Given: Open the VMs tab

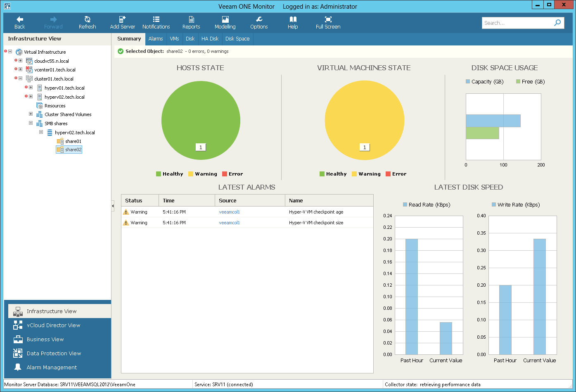Looking at the screenshot, I should 175,39.
